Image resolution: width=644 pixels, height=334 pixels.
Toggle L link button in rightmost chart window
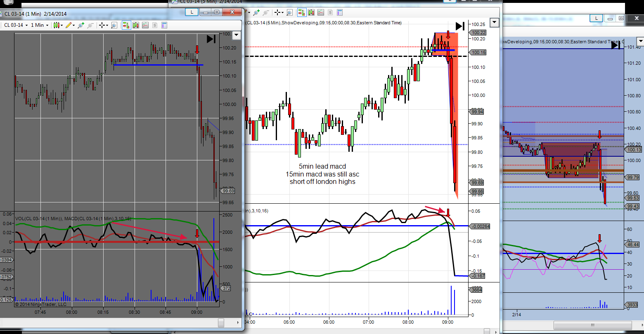(x=596, y=18)
